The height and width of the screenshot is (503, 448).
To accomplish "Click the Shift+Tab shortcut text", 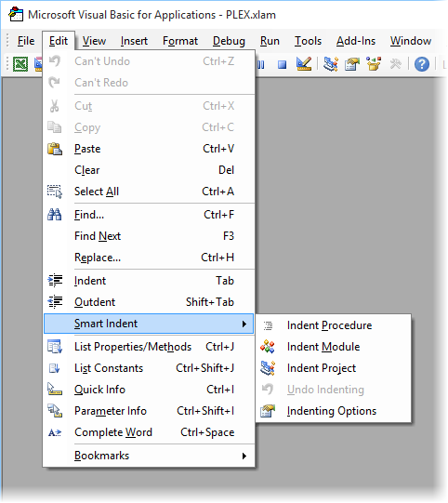I will [x=210, y=302].
